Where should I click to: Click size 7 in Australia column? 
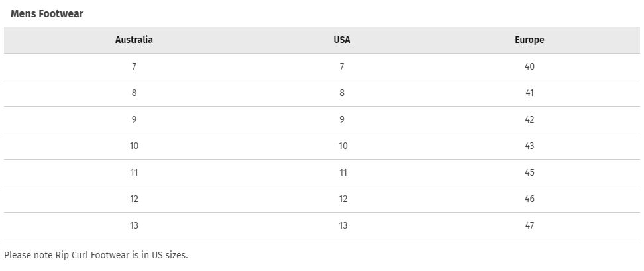click(134, 66)
